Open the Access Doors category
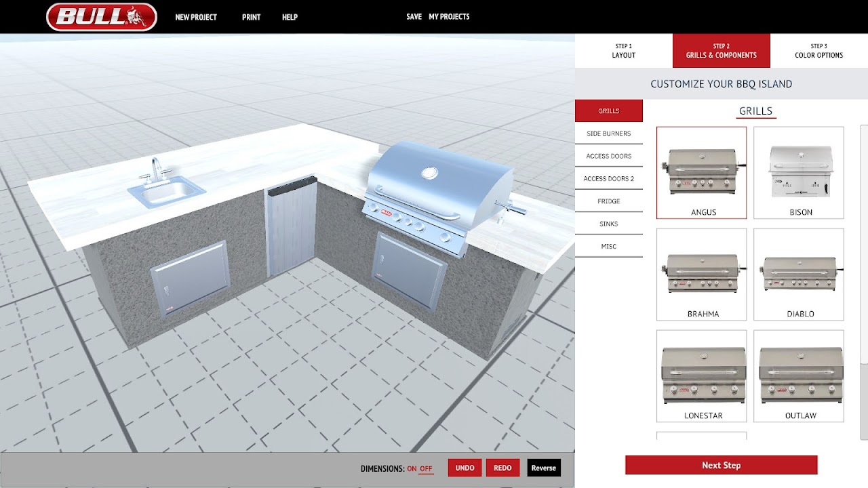868x488 pixels. (608, 156)
